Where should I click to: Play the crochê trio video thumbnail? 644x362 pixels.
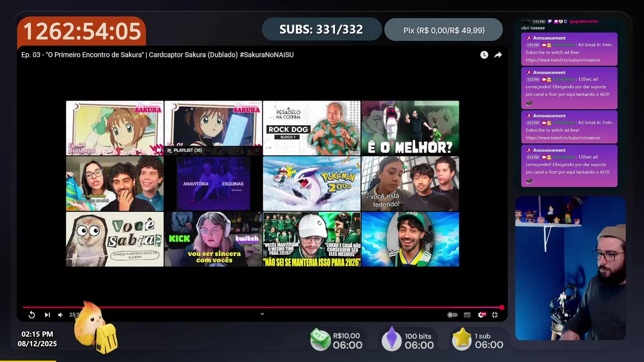(x=115, y=184)
